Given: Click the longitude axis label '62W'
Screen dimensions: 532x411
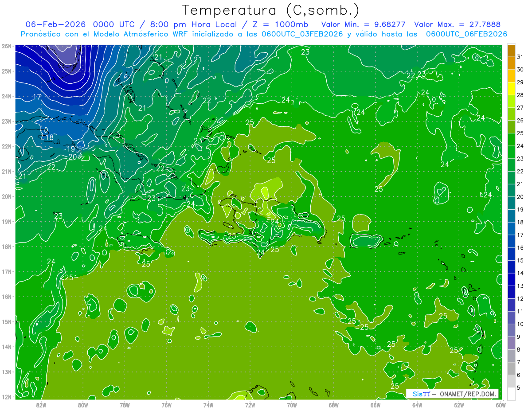Looking at the screenshot, I should tap(459, 405).
